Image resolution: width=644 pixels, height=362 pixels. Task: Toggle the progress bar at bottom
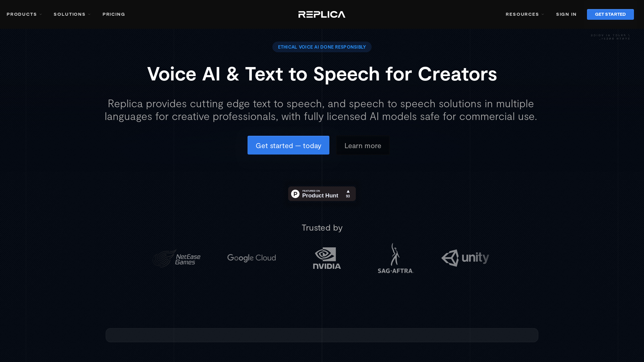[x=322, y=335]
